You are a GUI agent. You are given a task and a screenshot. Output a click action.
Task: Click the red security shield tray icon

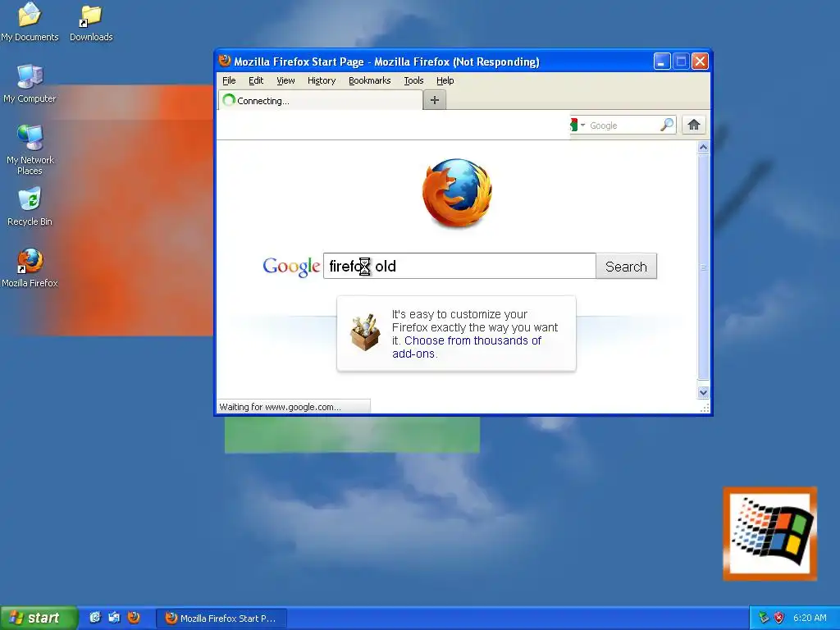[779, 618]
